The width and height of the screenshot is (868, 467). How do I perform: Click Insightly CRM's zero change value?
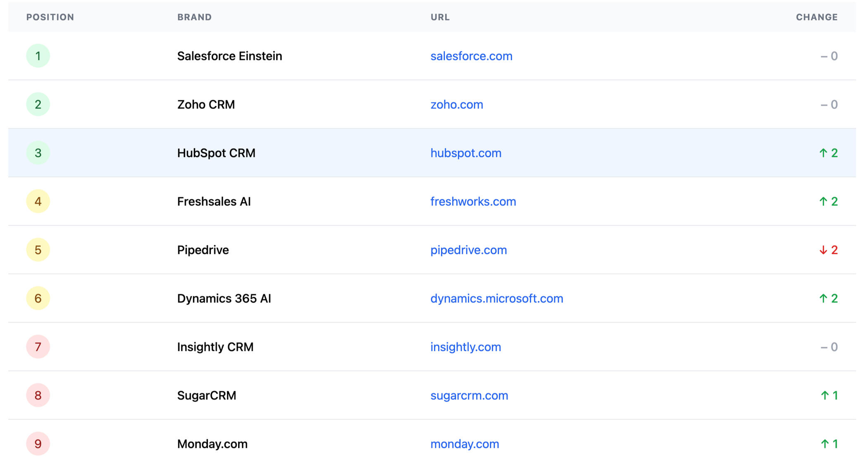point(829,347)
